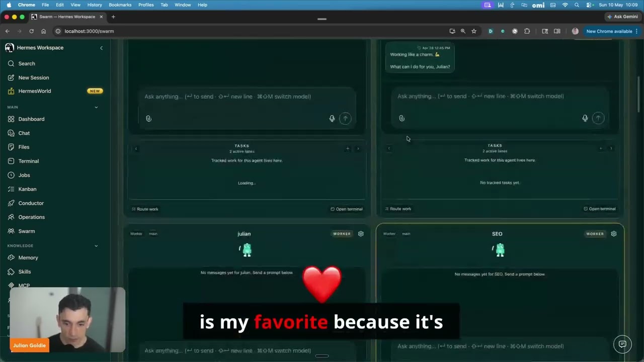Add task with plus in 'No tracked tasks yet' panel
The height and width of the screenshot is (362, 644).
pyautogui.click(x=601, y=148)
